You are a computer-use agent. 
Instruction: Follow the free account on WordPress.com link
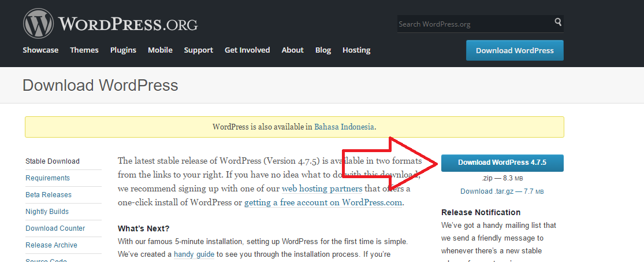(x=323, y=203)
